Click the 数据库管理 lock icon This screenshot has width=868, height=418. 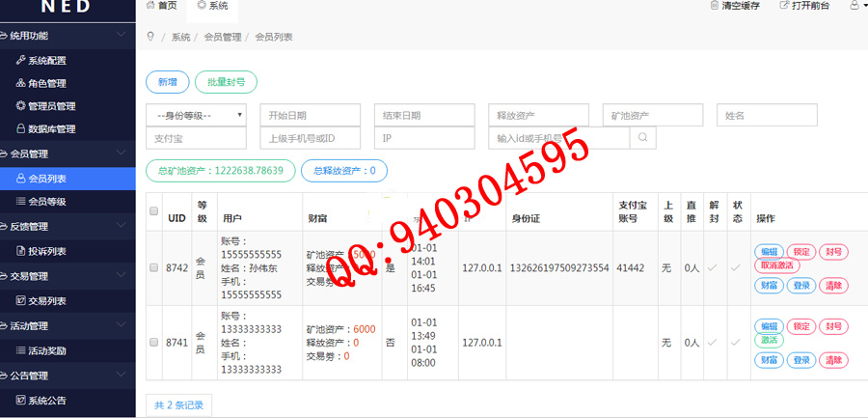pos(20,129)
